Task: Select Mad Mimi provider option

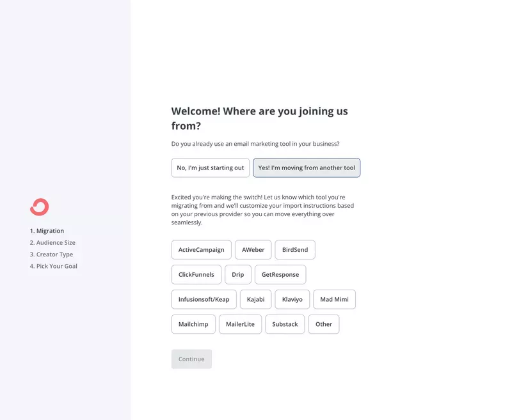Action: pyautogui.click(x=334, y=299)
